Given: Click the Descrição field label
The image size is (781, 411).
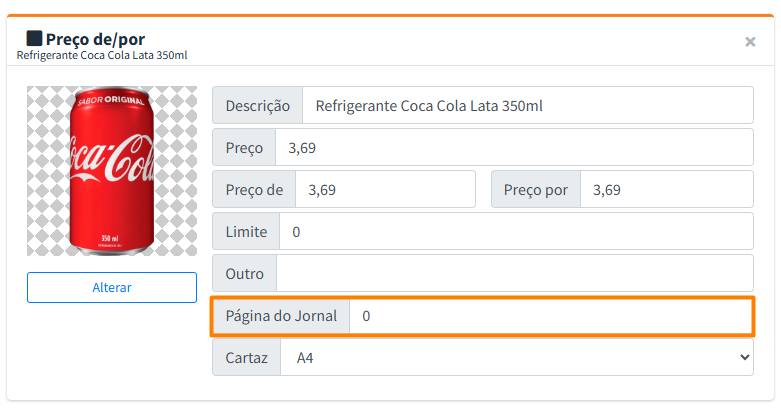Looking at the screenshot, I should [x=258, y=106].
